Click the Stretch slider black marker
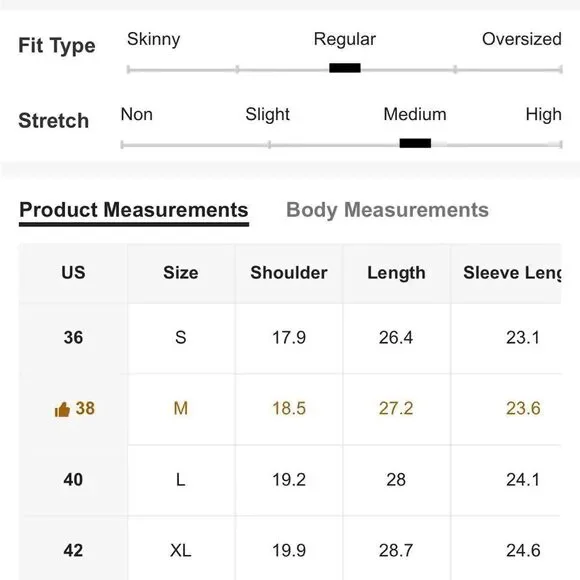The image size is (580, 580). click(x=415, y=143)
